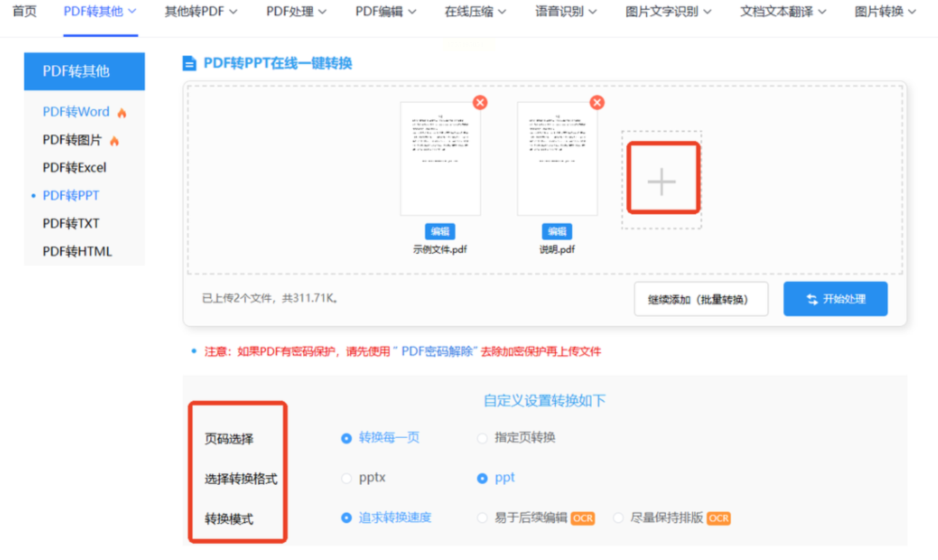Go to 首页 in top navigation
Viewport: 938px width, 560px height.
pyautogui.click(x=24, y=11)
